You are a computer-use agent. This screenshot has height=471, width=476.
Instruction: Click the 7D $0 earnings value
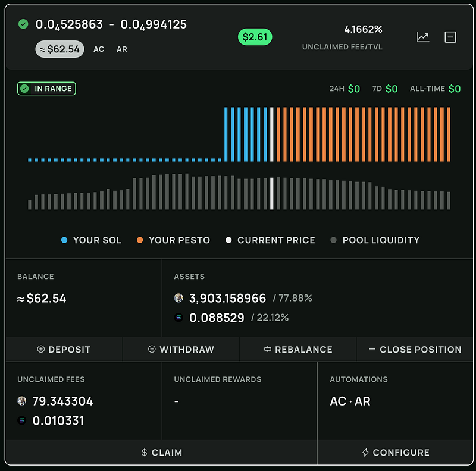(x=392, y=89)
